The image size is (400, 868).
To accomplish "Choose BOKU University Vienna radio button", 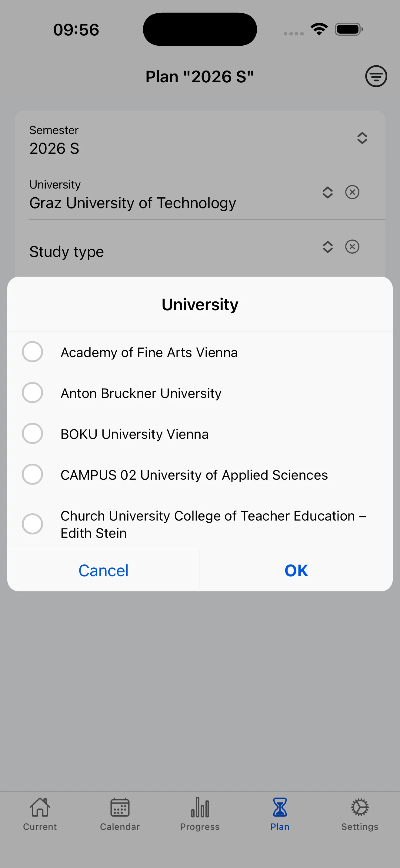I will pos(32,433).
